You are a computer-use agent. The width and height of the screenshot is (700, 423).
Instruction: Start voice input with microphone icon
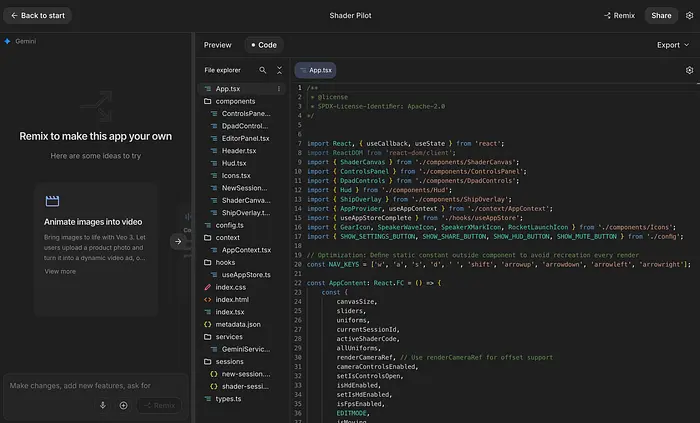(x=103, y=405)
